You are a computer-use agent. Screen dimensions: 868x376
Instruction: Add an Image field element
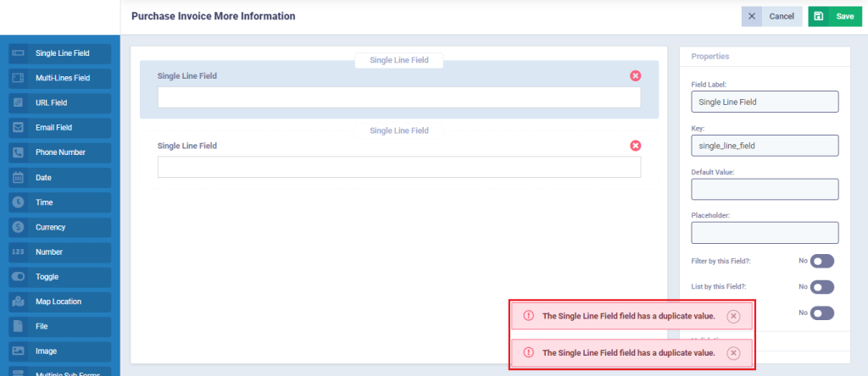click(x=60, y=351)
